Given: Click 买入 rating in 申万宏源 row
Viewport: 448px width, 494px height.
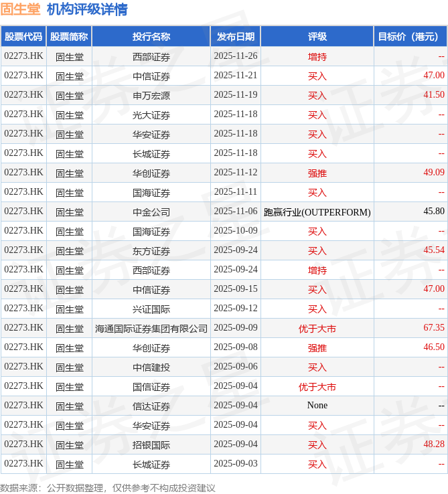Looking at the screenshot, I should point(317,96).
